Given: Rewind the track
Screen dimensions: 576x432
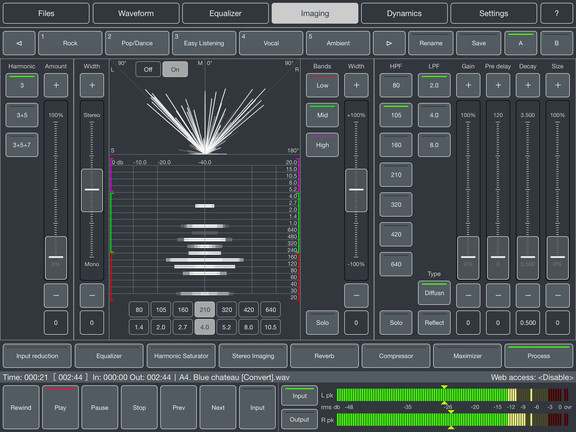Looking at the screenshot, I should [x=21, y=407].
